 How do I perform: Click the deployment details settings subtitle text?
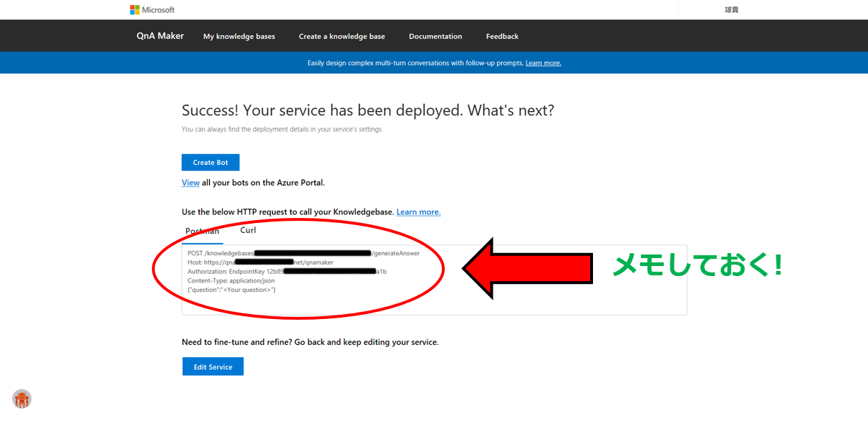click(282, 129)
